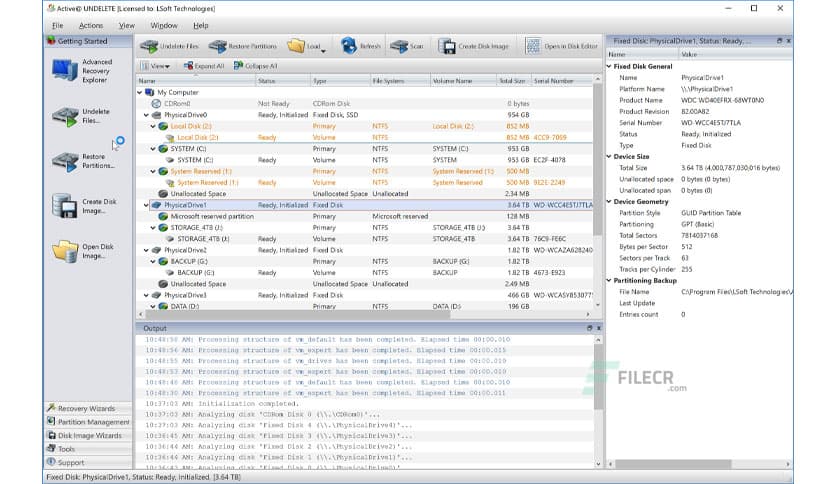Click the Expand All button
Image resolution: width=836 pixels, height=484 pixels.
[203, 66]
